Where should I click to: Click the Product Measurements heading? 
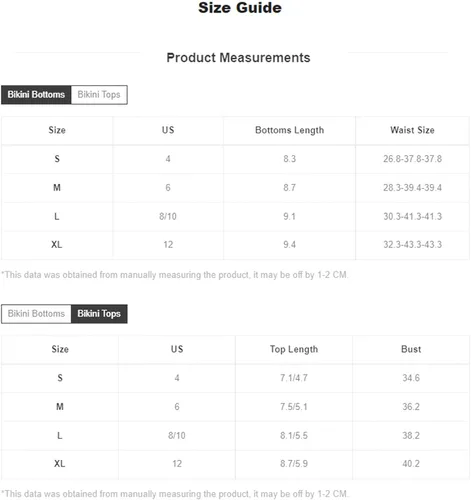tap(238, 58)
